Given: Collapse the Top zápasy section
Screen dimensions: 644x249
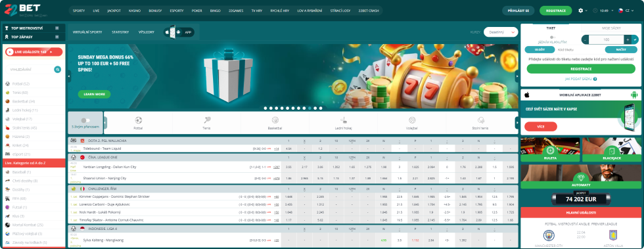Looking at the screenshot, I should click(57, 37).
